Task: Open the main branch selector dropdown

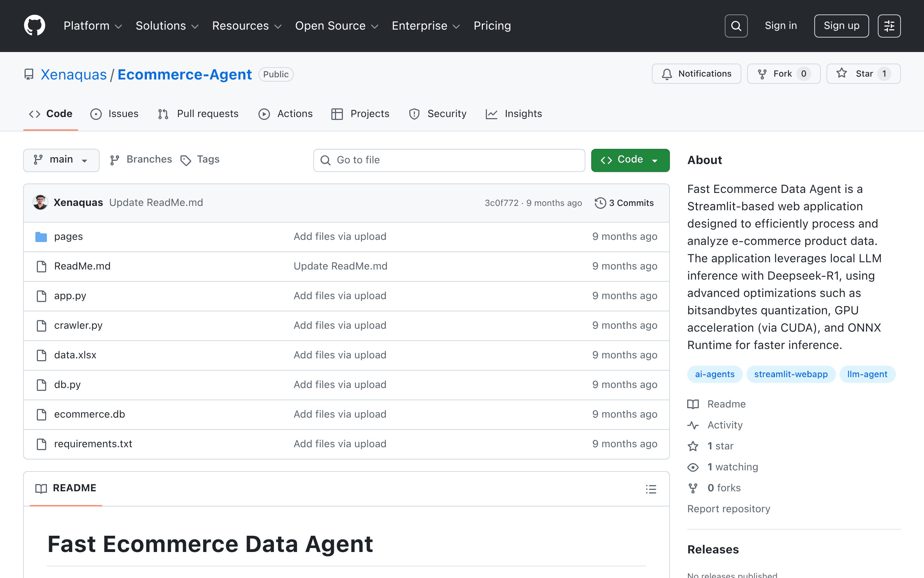Action: (61, 160)
